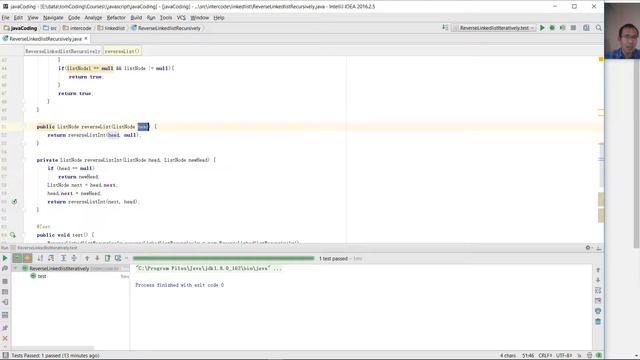Screen dimensions: 640x360
Task: Clear console trash icon
Action: pos(598,322)
